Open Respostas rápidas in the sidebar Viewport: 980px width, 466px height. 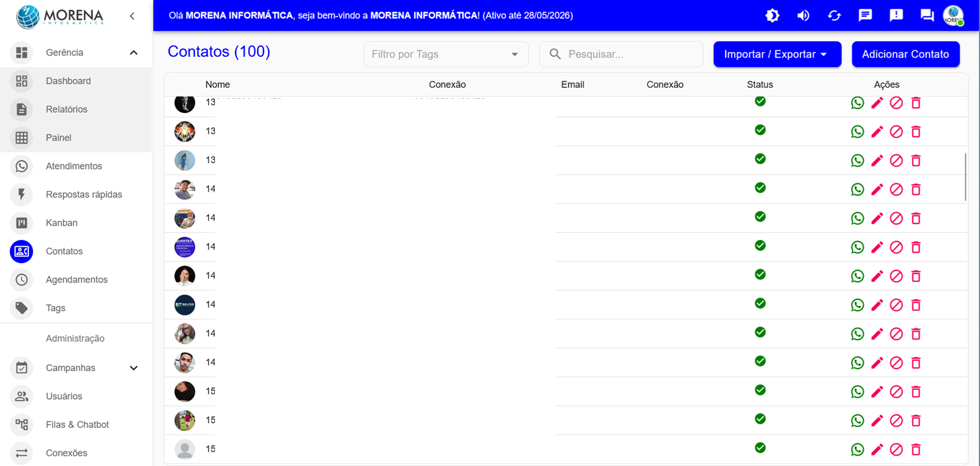click(83, 194)
